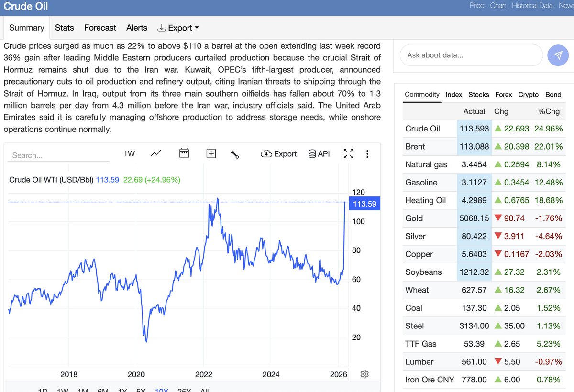Screen dimensions: 574x392
Task: Open the Coal commodity link
Action: (x=414, y=308)
